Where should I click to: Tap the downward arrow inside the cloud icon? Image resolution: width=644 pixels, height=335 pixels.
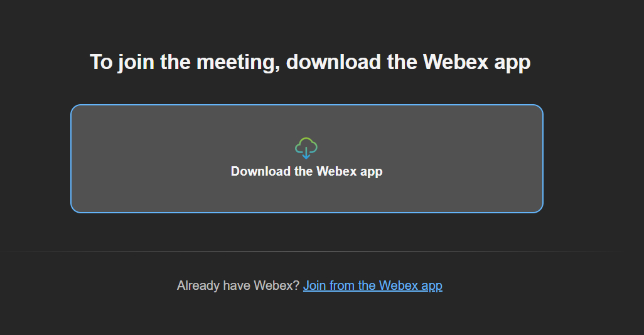(x=306, y=153)
